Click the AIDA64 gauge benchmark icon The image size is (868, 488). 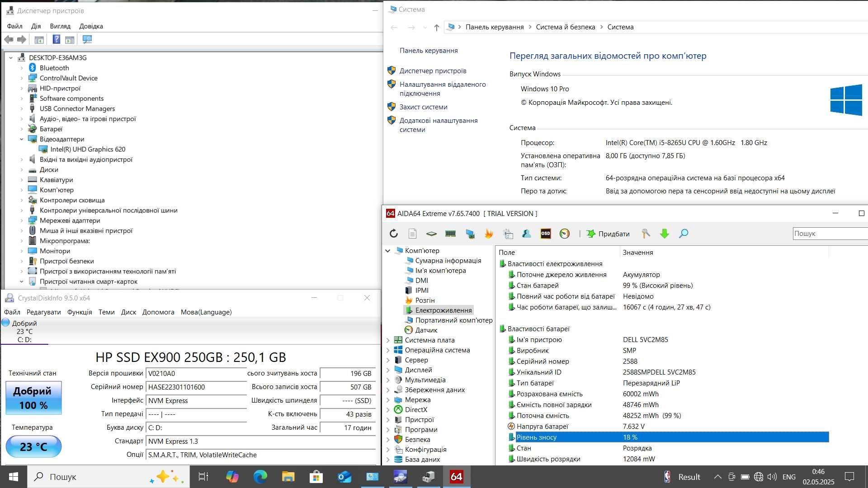pyautogui.click(x=565, y=234)
